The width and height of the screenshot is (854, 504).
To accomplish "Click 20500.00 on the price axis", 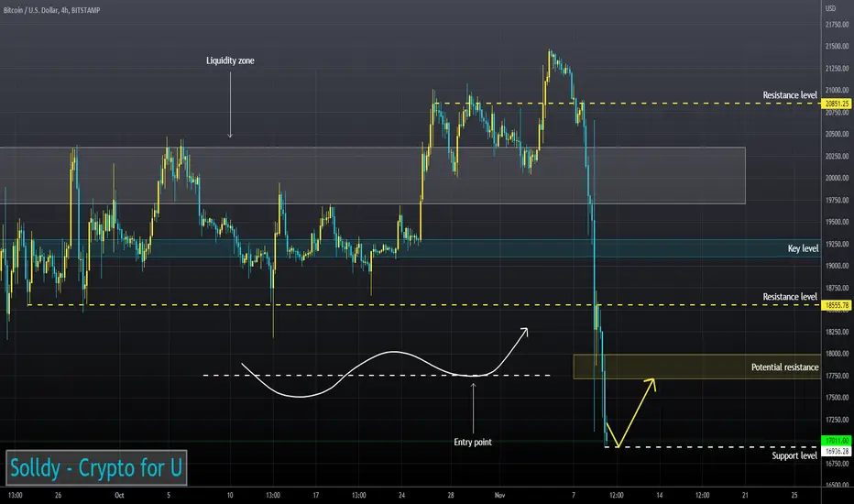I will 838,134.
